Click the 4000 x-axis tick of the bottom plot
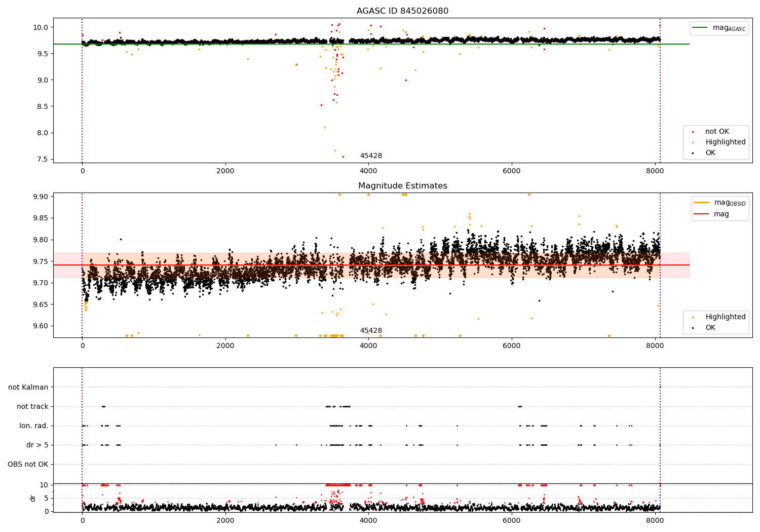760x532 pixels. tap(368, 520)
